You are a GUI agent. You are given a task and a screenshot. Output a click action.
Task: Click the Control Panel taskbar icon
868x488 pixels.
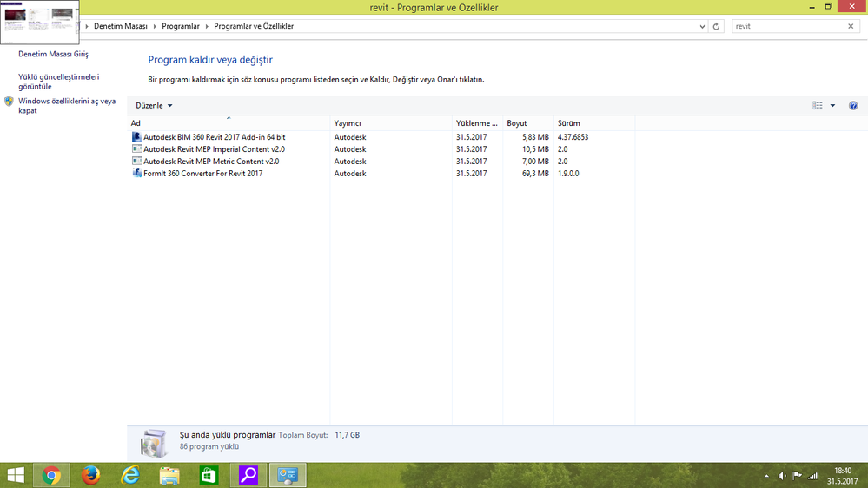pyautogui.click(x=288, y=475)
